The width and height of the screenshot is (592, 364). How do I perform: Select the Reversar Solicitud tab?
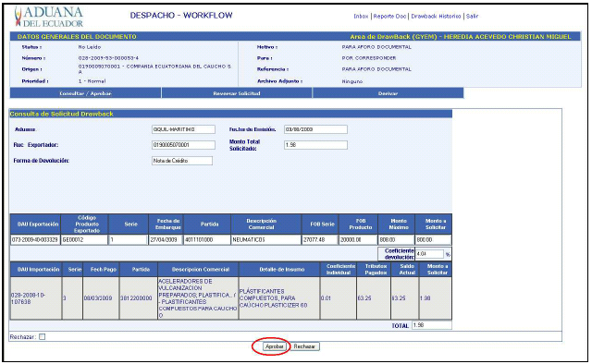tap(237, 93)
